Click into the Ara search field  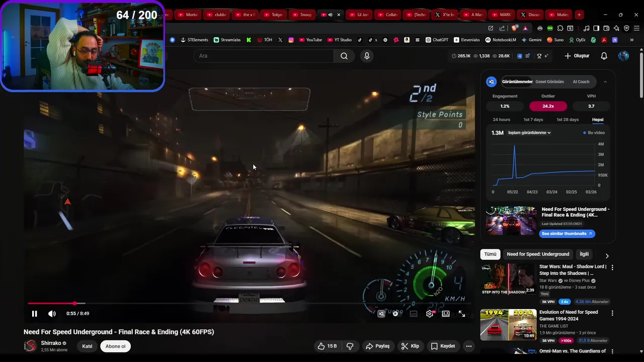(263, 56)
